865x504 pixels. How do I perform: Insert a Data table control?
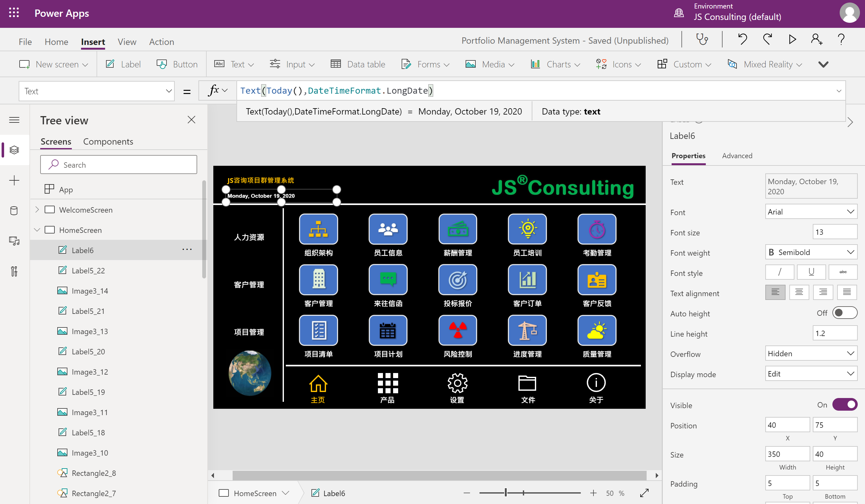(358, 64)
